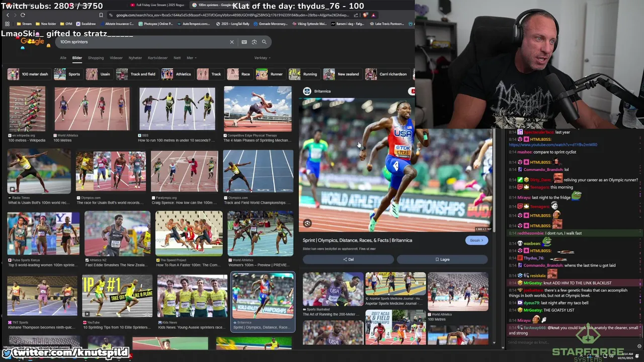Open the on-screen keyboard input tool
Viewport: 644px width, 362px height.
click(x=244, y=42)
